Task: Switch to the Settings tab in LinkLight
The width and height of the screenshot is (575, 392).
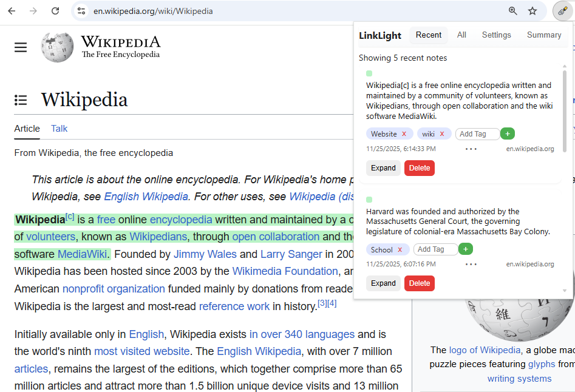Action: [496, 35]
